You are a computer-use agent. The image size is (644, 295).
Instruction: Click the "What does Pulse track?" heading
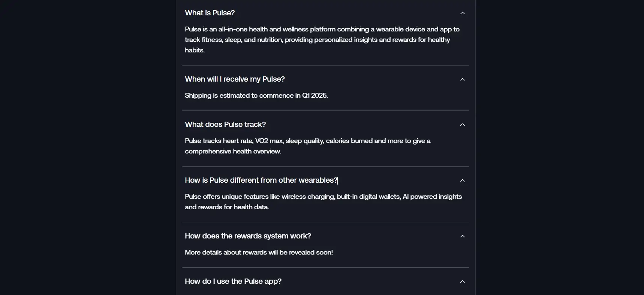click(225, 124)
